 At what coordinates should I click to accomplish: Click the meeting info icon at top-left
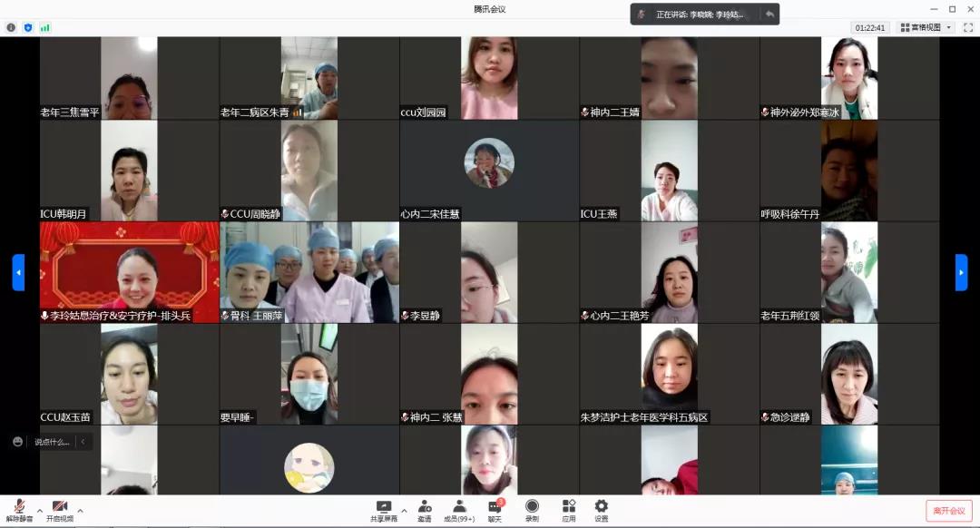11,27
